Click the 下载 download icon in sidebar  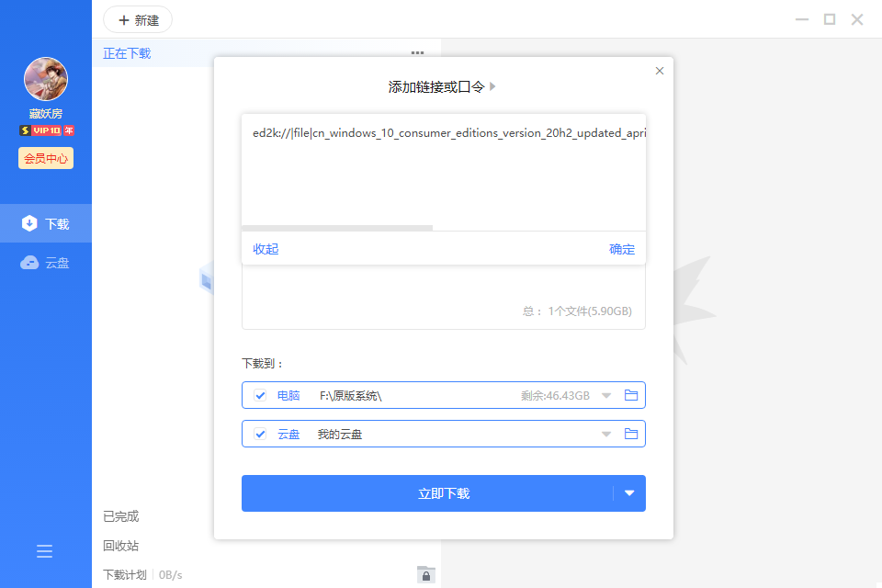pos(29,223)
